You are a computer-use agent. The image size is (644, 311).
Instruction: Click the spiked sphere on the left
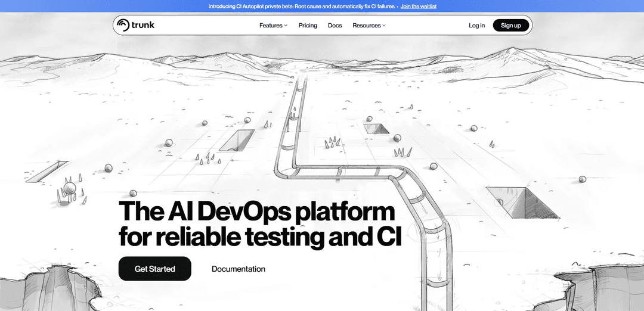click(x=70, y=189)
